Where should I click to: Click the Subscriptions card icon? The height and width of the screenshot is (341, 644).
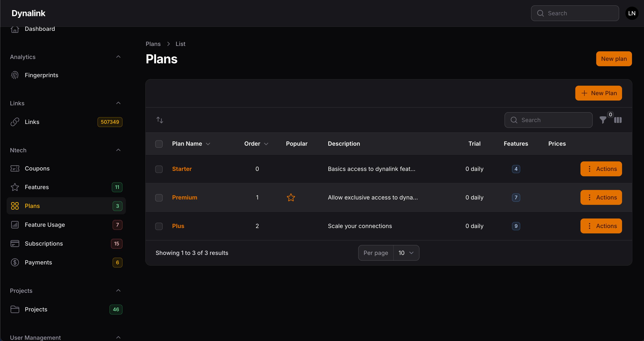click(15, 244)
